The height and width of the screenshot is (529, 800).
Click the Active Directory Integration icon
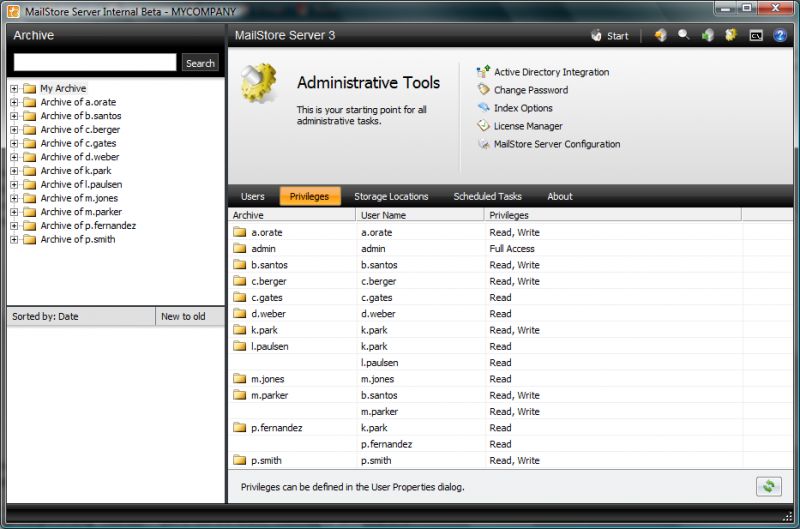point(483,72)
